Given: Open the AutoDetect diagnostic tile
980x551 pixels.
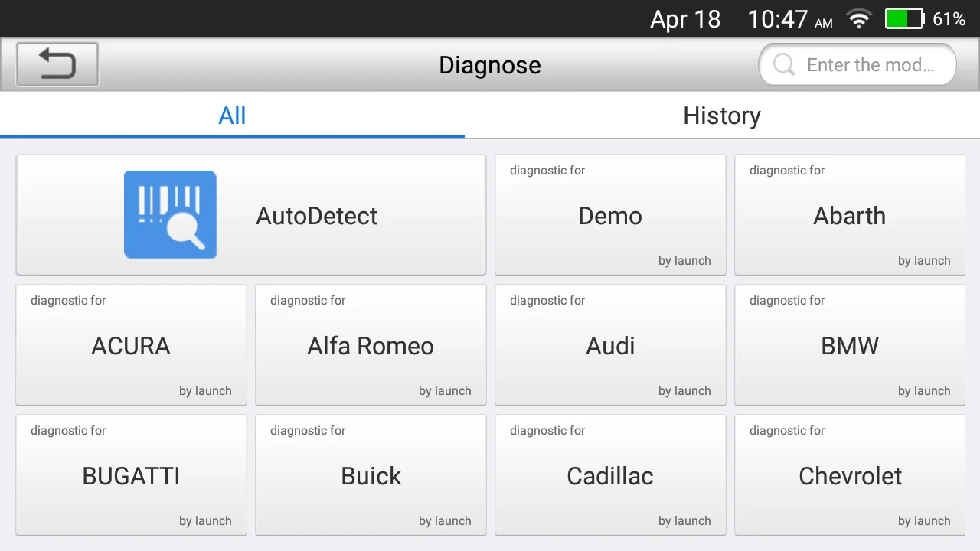Looking at the screenshot, I should coord(317,216).
